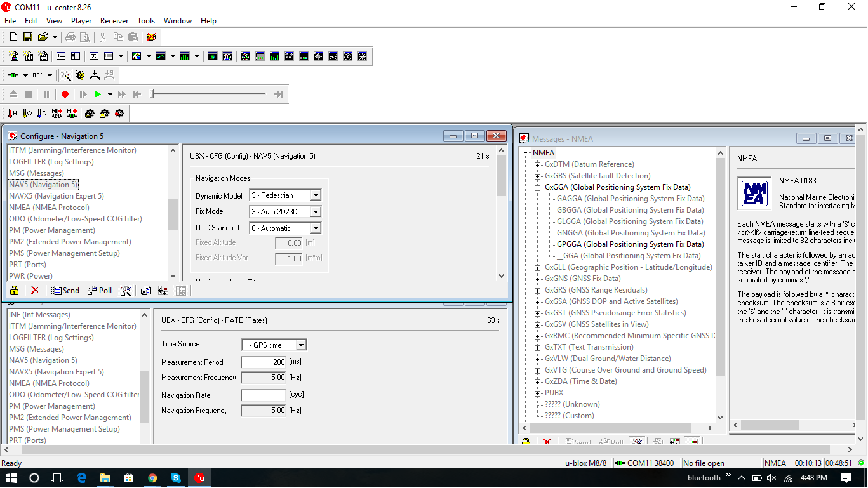Open the Time Source dropdown

(x=301, y=345)
